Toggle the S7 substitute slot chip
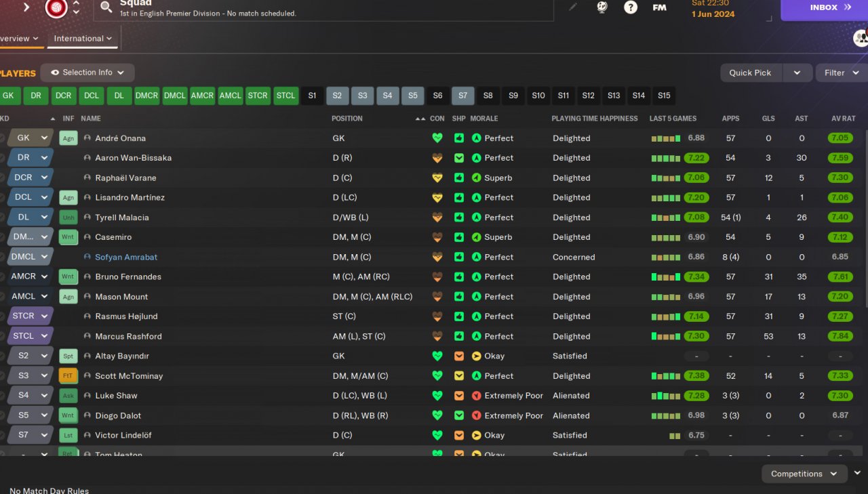 [x=462, y=96]
